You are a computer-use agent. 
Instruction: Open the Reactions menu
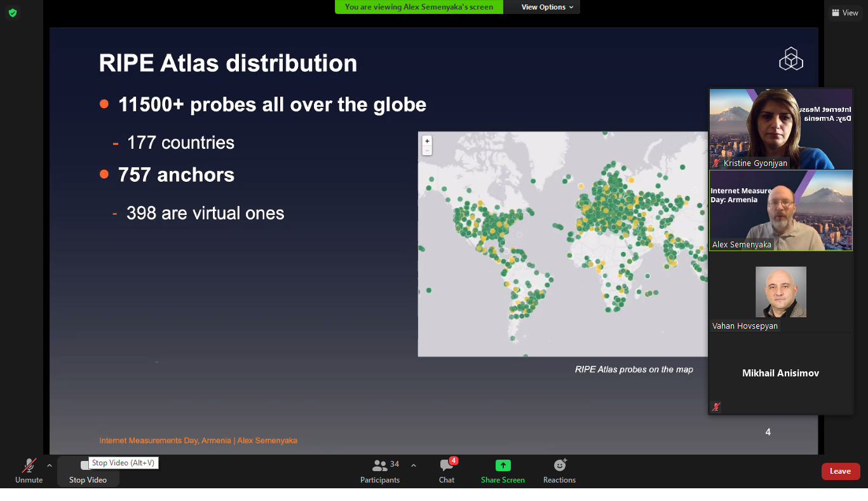click(x=559, y=471)
